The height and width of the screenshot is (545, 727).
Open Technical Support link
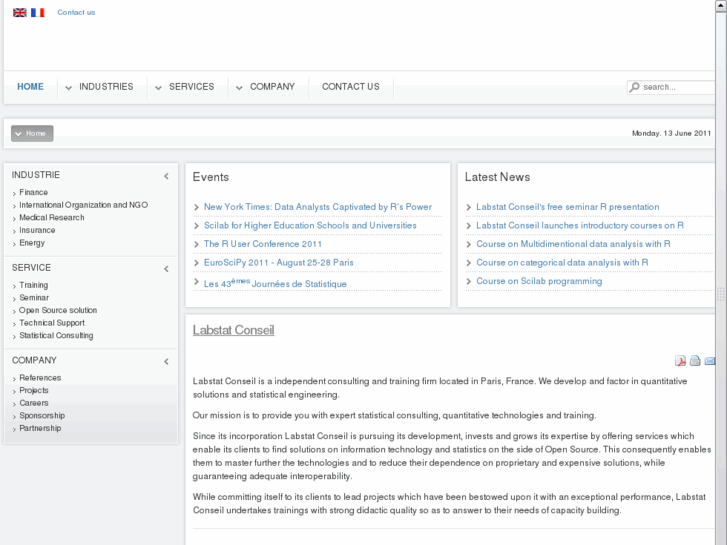click(52, 323)
